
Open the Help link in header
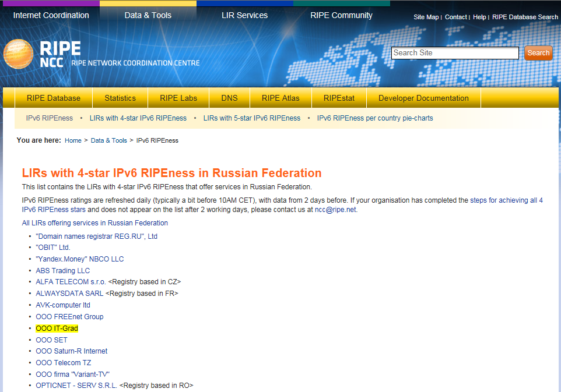(x=479, y=17)
